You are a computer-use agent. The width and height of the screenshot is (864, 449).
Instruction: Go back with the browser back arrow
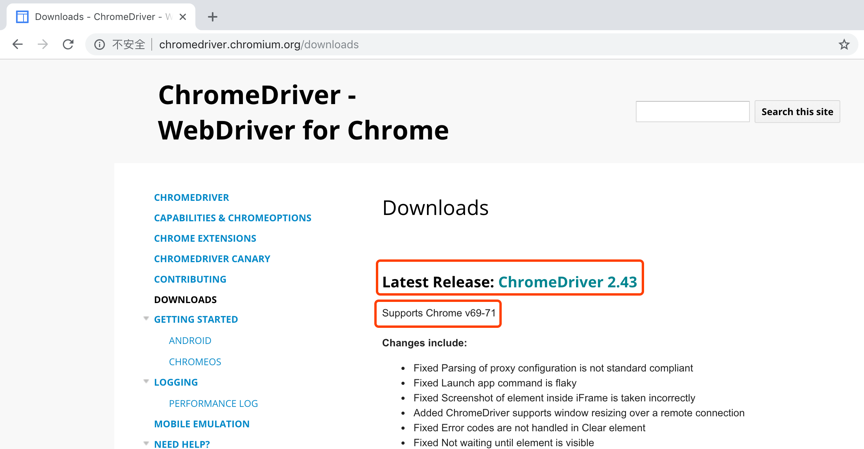click(18, 45)
